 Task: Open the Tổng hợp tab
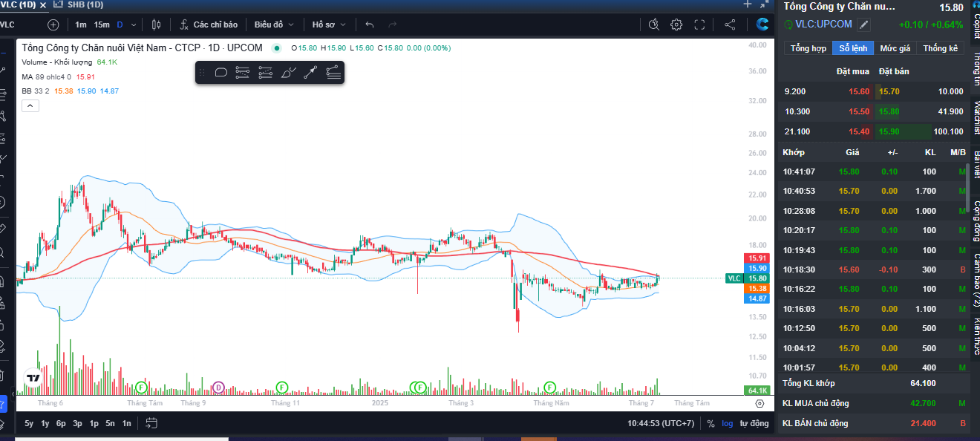(808, 48)
